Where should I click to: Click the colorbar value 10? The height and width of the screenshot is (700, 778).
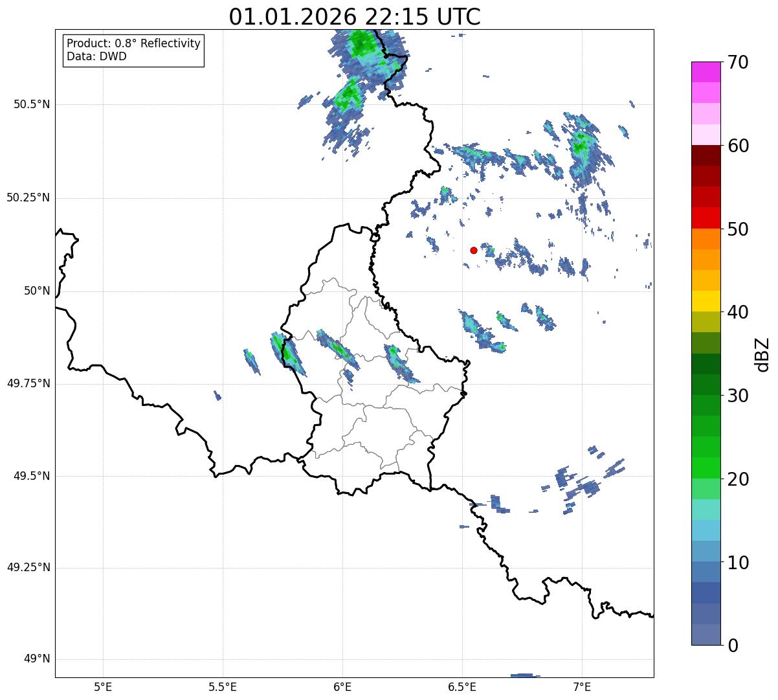pyautogui.click(x=739, y=562)
